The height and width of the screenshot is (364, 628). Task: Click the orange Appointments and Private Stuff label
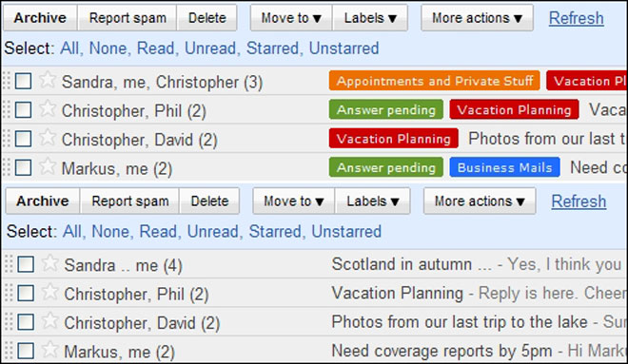pos(435,81)
